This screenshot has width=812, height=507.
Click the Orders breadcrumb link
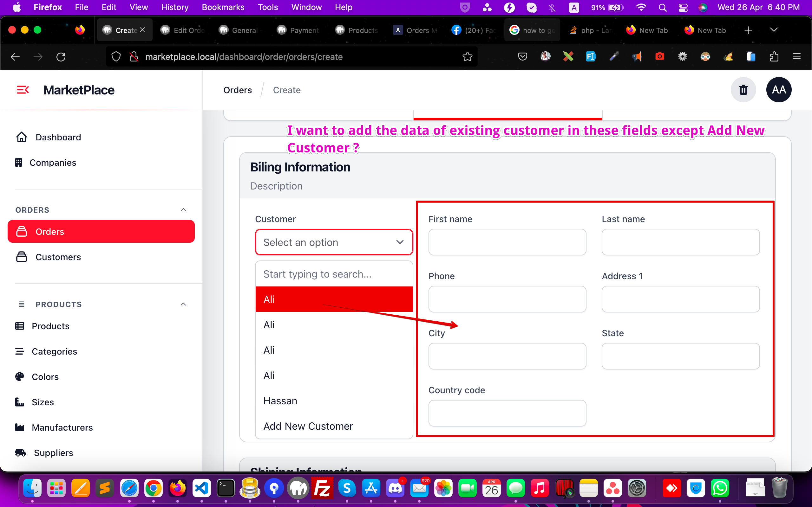237,90
